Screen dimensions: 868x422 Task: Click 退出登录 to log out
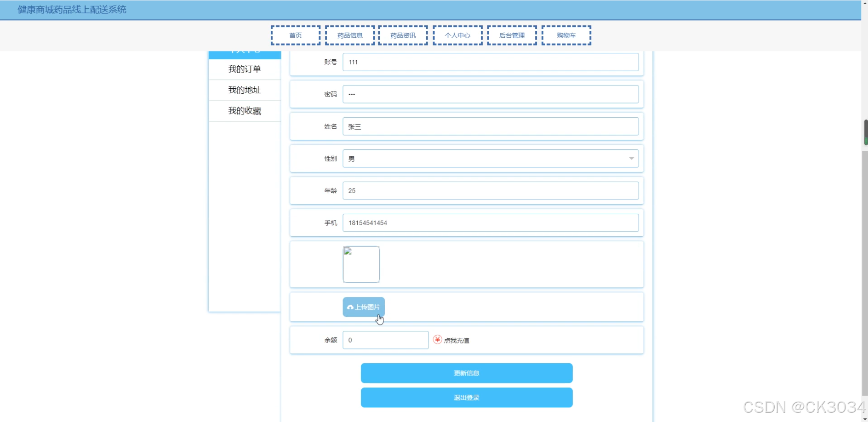coord(466,397)
